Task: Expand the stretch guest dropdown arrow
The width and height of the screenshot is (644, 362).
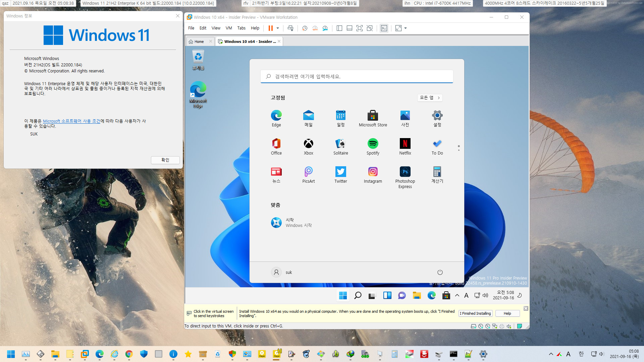Action: (406, 28)
